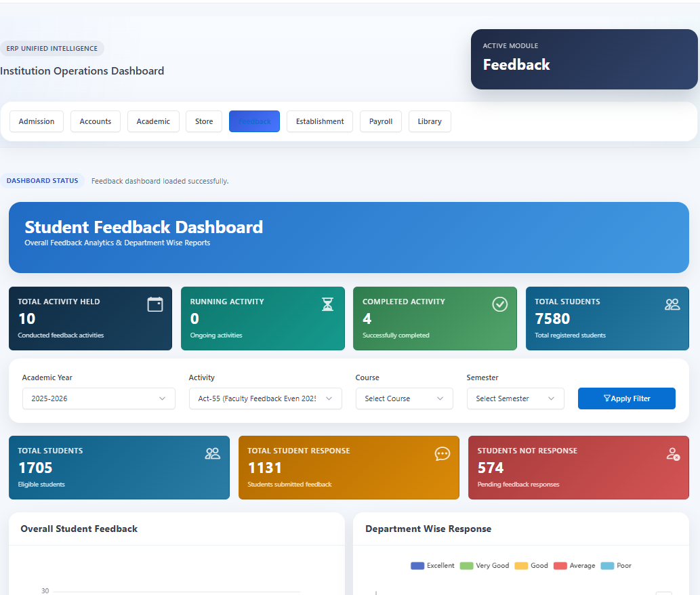Toggle the Average legend entry
Image resolution: width=700 pixels, height=595 pixels.
(575, 566)
